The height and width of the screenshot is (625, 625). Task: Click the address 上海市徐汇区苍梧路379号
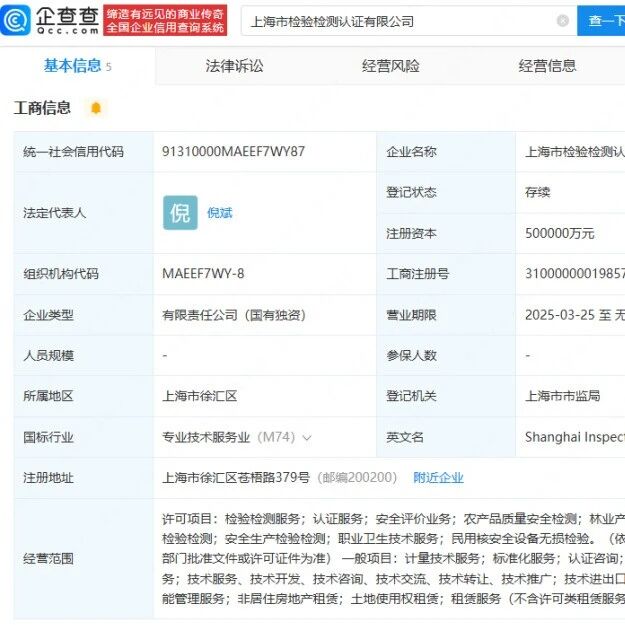[236, 478]
